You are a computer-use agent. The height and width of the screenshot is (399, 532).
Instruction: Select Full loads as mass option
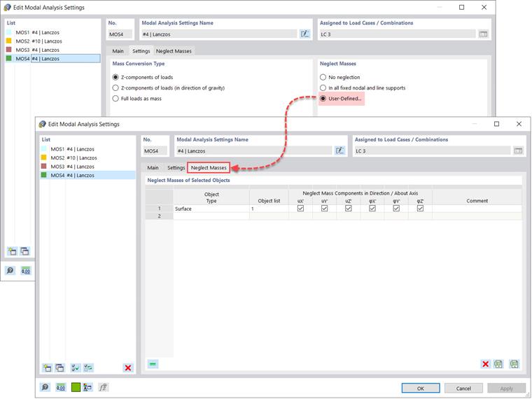[115, 99]
